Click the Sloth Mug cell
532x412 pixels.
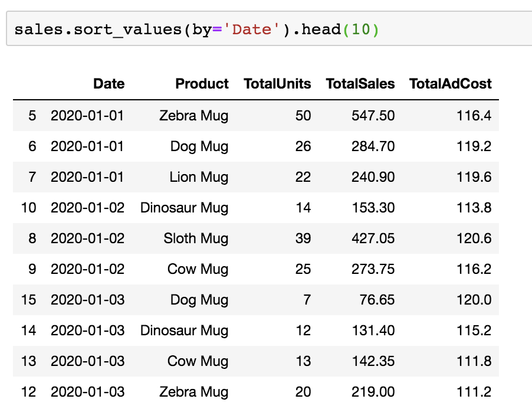click(x=196, y=238)
